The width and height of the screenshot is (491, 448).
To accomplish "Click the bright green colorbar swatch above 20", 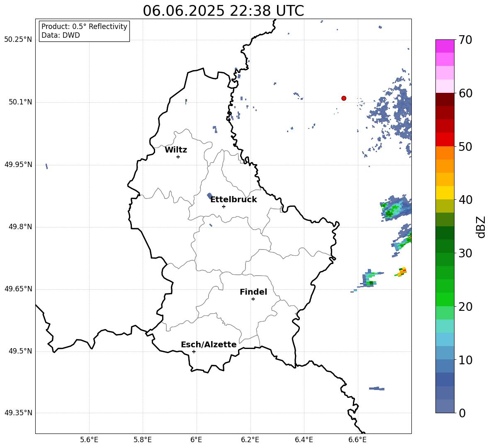I will click(445, 299).
